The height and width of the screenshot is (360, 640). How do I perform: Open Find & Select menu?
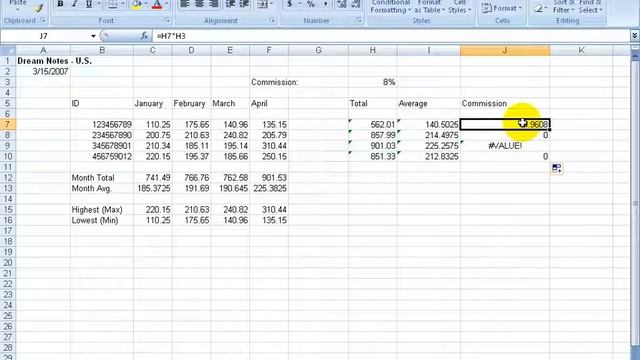590,7
